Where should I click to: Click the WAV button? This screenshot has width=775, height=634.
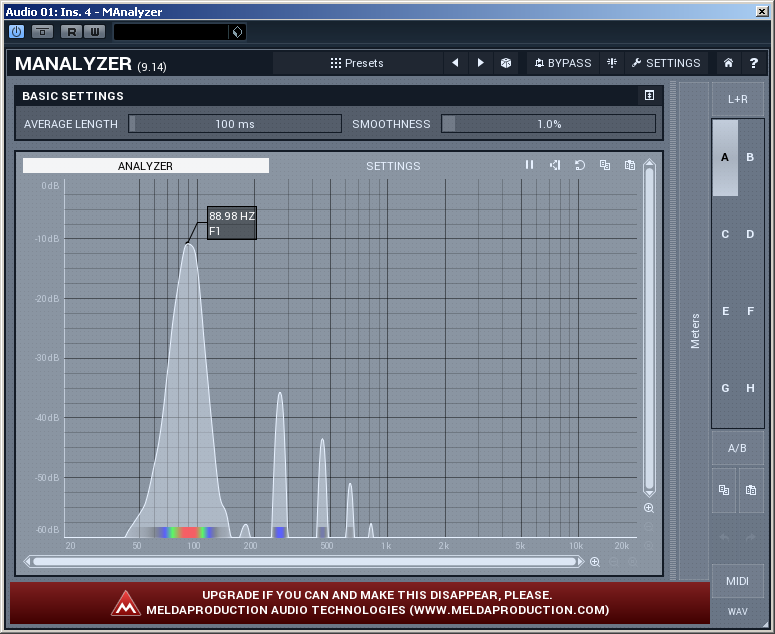(737, 612)
